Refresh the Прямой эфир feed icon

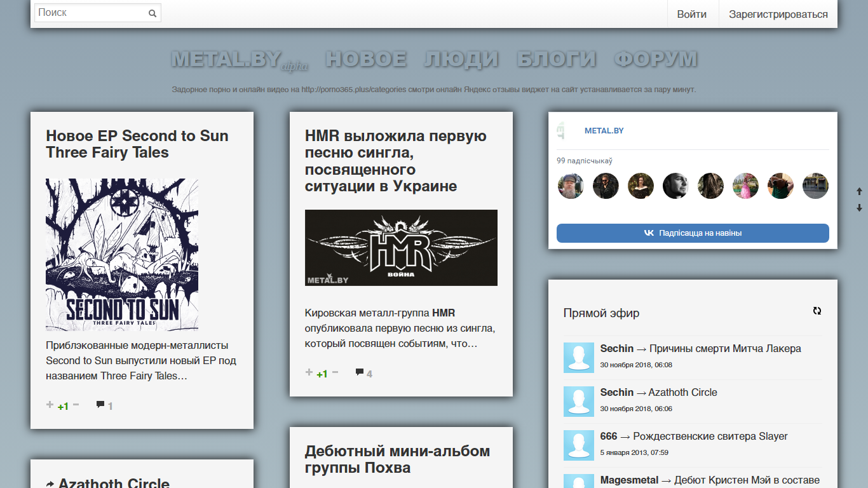tap(817, 311)
